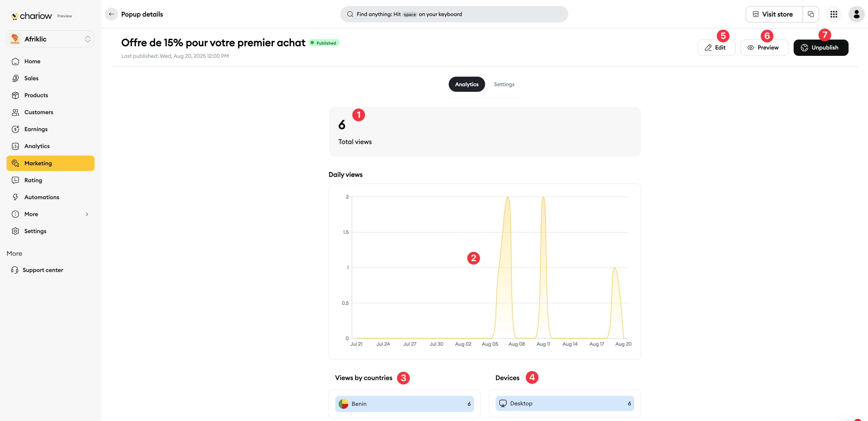
Task: Click the back arrow beside Popup details
Action: point(111,14)
